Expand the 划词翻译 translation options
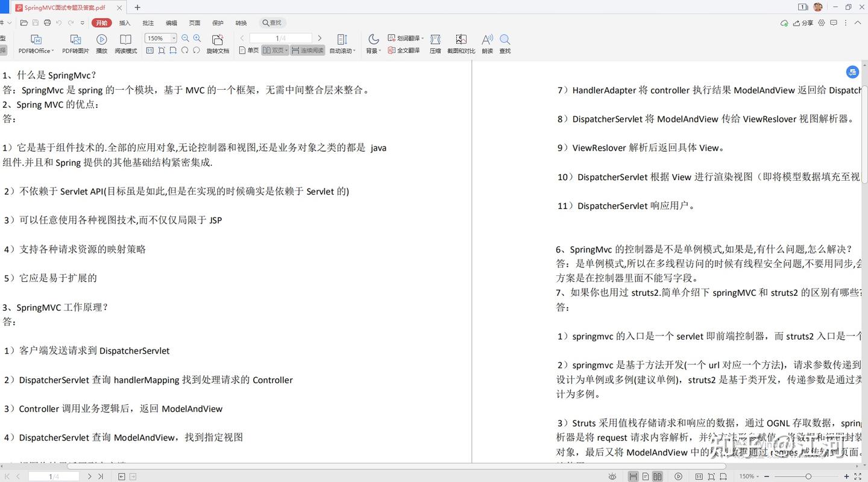This screenshot has height=482, width=868. (x=407, y=37)
